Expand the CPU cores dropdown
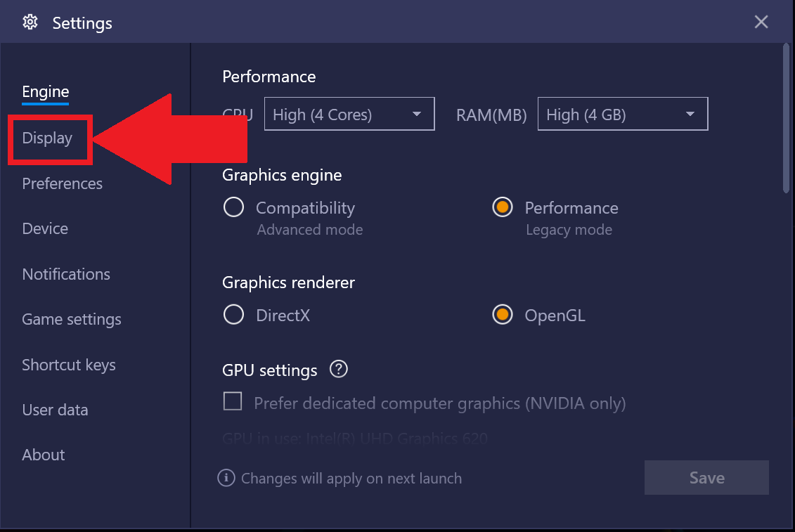Screen dimensions: 795x532 [349, 114]
